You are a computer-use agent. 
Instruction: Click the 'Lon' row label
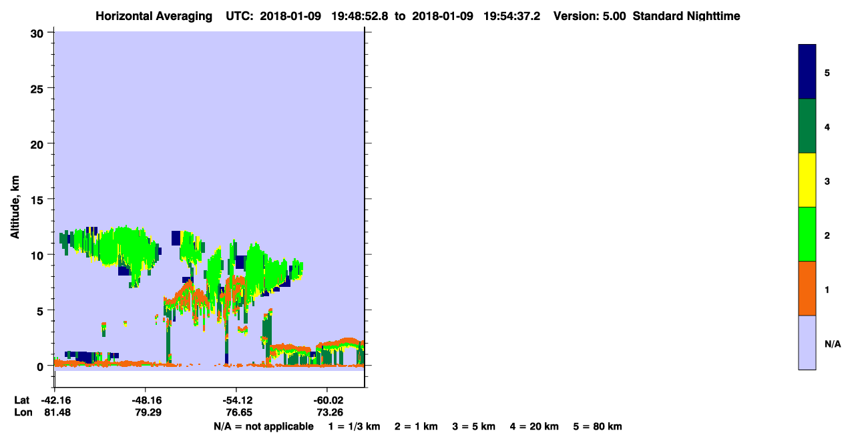click(23, 413)
